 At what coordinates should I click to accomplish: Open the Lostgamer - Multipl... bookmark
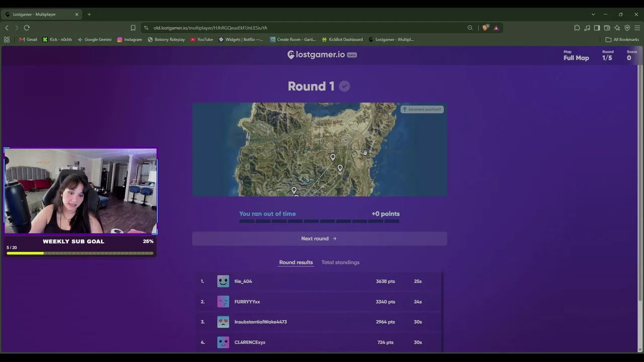391,39
